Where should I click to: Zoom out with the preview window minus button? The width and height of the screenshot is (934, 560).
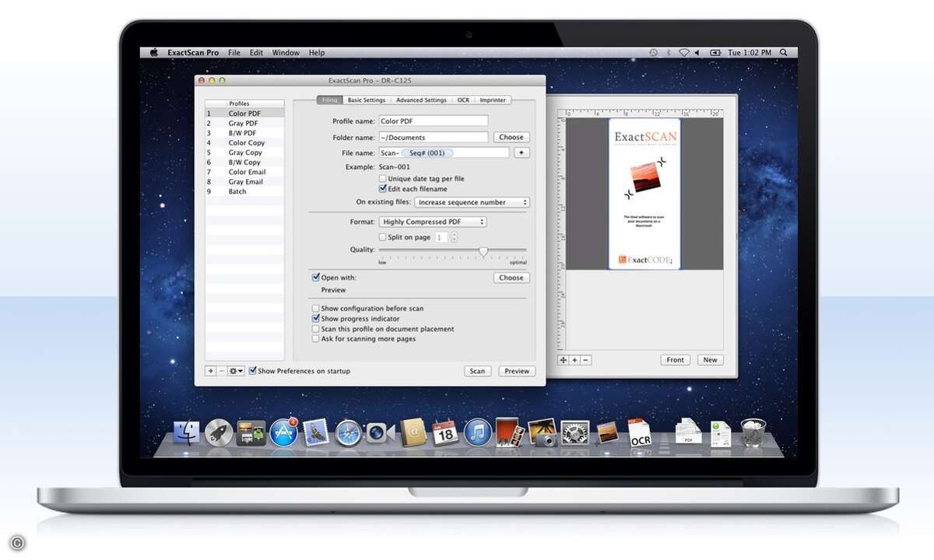point(585,360)
